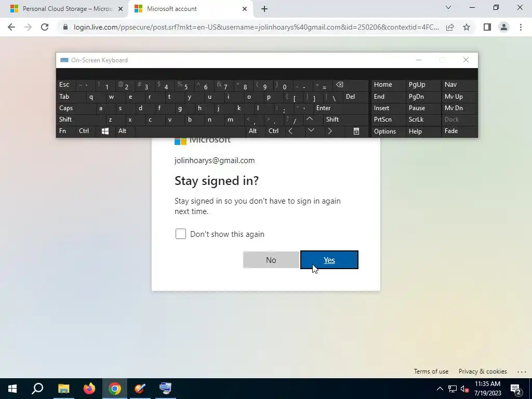Bookmark this tab with star icon
Screen dimensions: 532x399
click(x=467, y=27)
